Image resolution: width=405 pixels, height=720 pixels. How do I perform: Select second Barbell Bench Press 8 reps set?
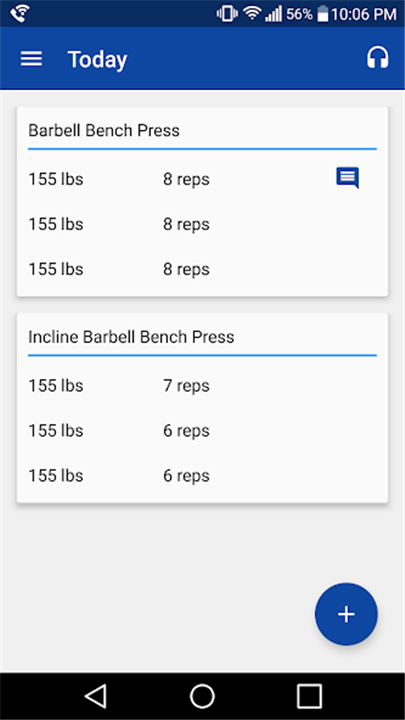click(x=202, y=224)
